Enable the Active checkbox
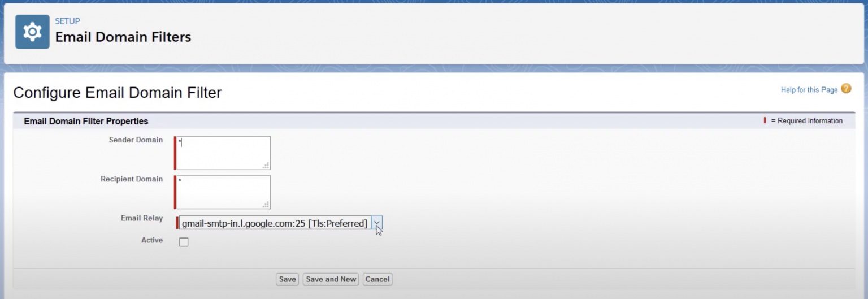This screenshot has width=868, height=299. [x=184, y=242]
